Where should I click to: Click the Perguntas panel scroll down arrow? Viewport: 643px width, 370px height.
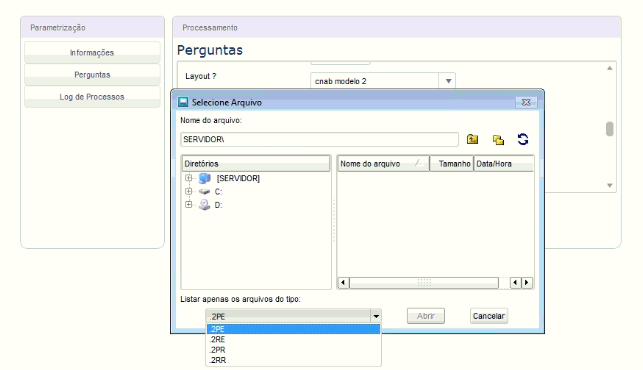(610, 185)
